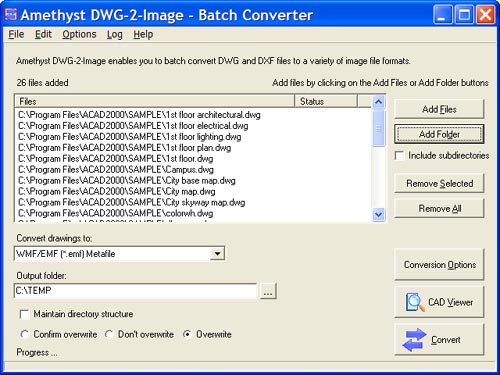The width and height of the screenshot is (500, 375).
Task: Select 1st floor electrical.dwg in list
Action: [133, 126]
